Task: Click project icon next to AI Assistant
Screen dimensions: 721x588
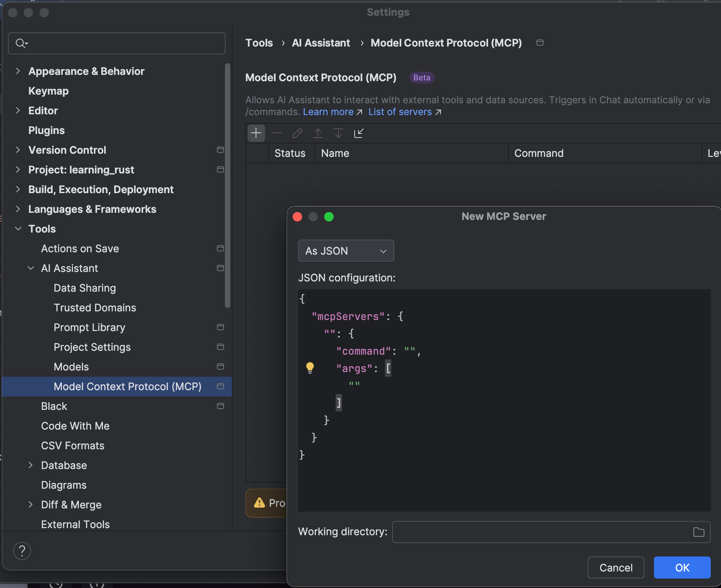Action: pos(220,268)
